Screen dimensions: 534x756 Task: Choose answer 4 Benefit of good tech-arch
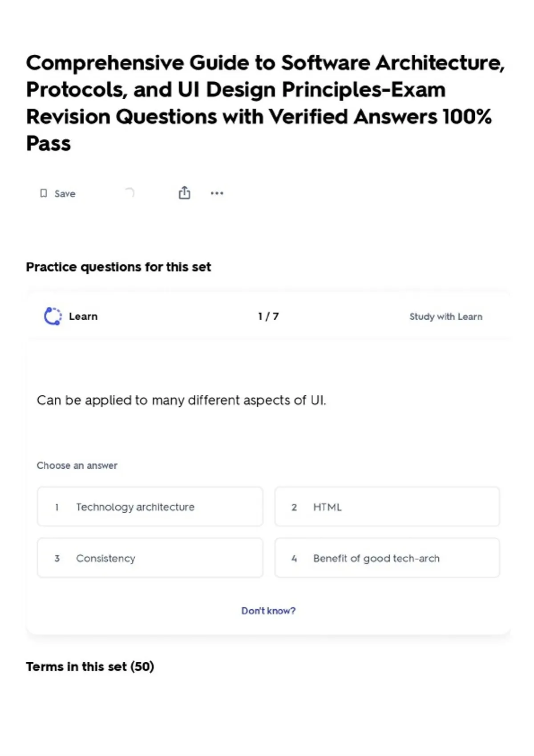tap(387, 558)
